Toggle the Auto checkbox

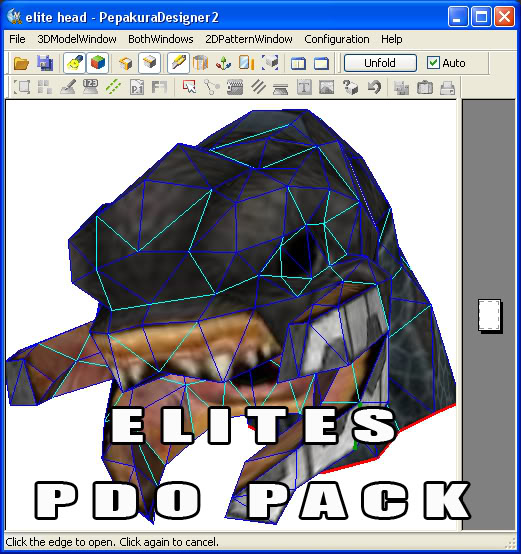pos(446,63)
